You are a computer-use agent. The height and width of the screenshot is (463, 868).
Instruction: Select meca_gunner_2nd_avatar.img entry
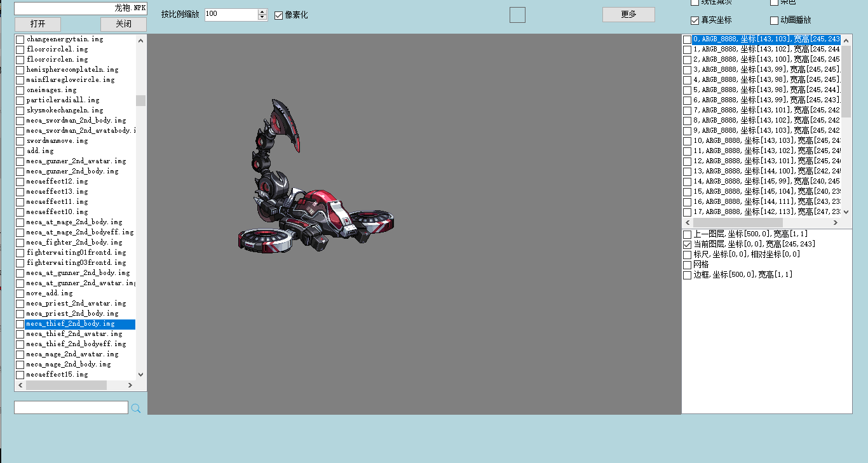[76, 161]
